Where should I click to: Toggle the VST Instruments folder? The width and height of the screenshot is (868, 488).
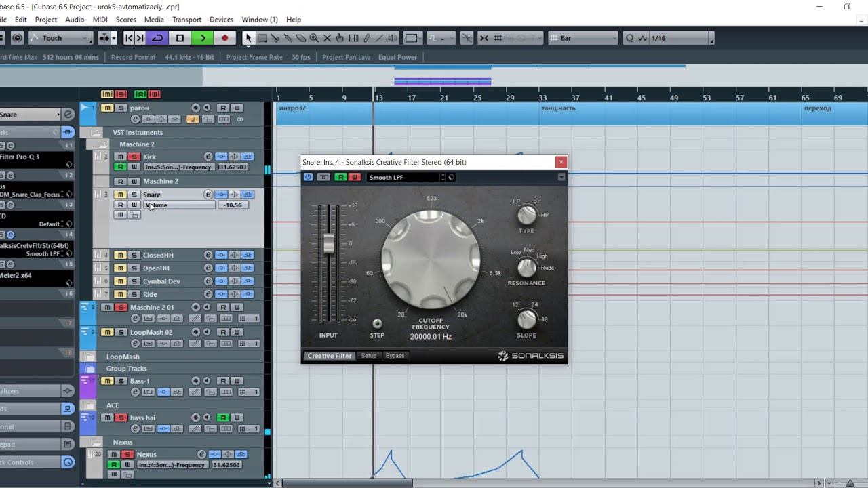(96, 132)
